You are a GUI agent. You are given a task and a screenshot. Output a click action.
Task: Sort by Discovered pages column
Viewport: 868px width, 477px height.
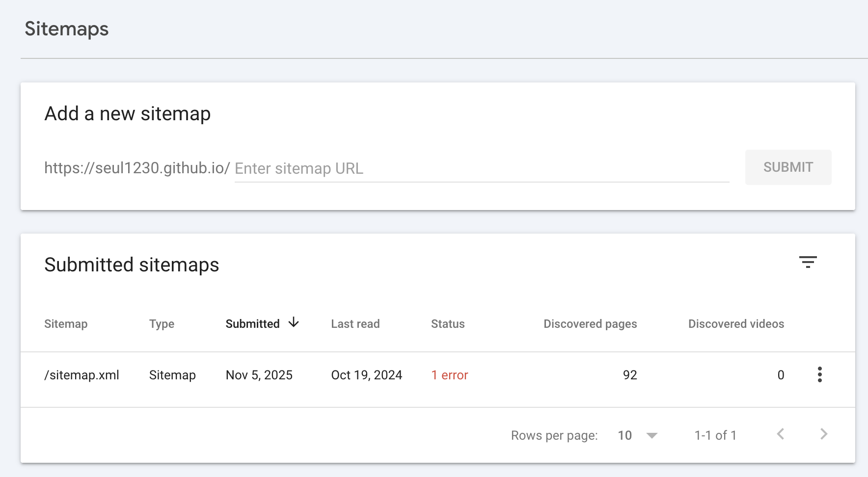590,324
